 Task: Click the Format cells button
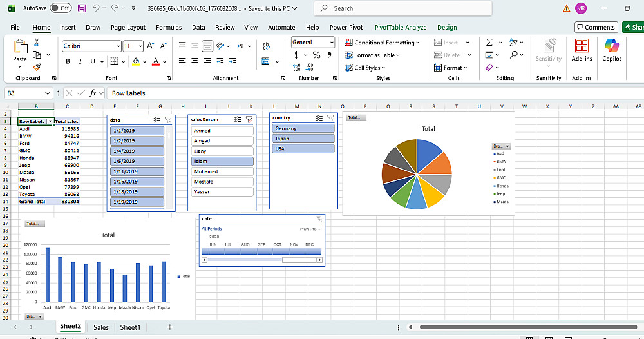450,68
